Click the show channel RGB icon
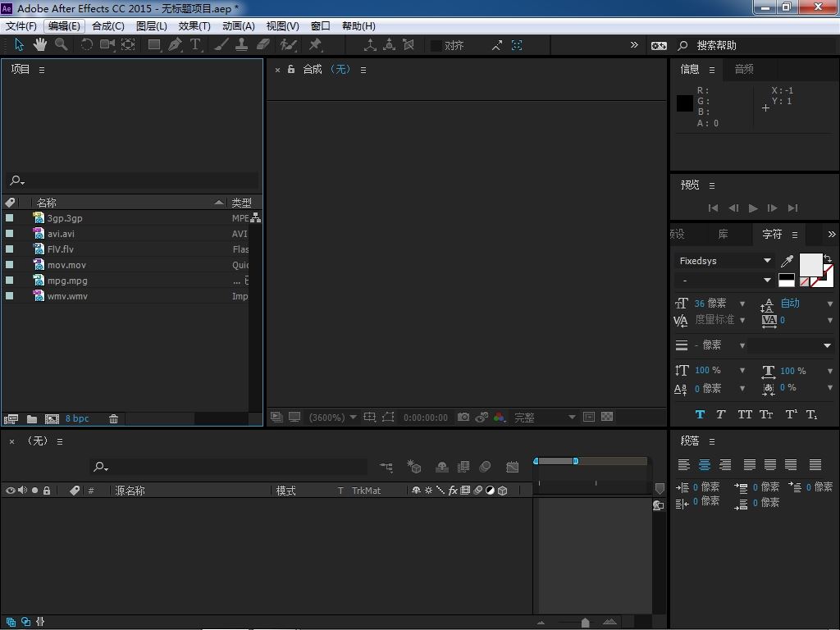Viewport: 840px width, 630px height. point(500,417)
